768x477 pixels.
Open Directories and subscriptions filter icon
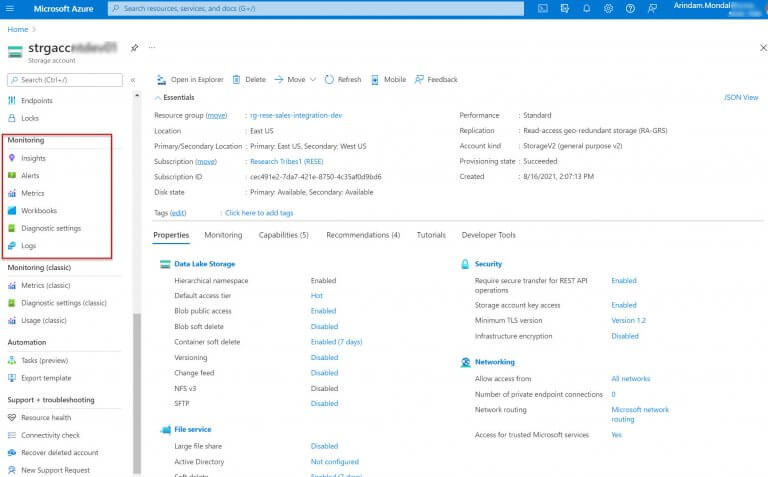(x=565, y=8)
